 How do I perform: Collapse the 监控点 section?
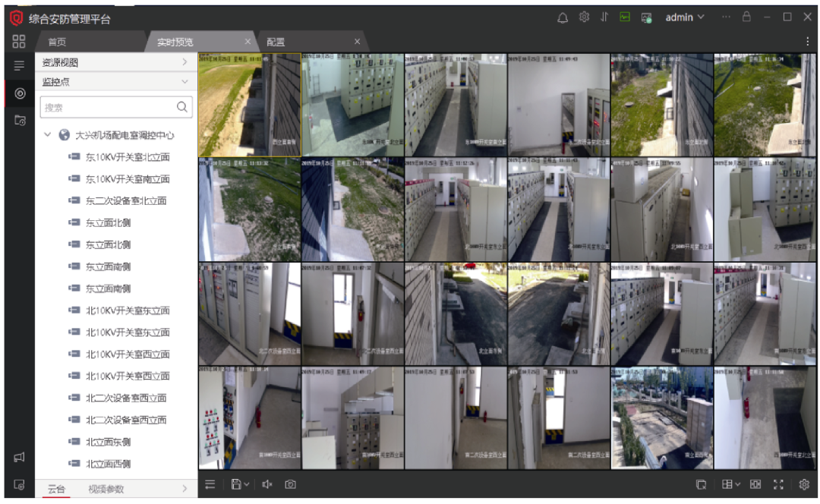point(116,81)
